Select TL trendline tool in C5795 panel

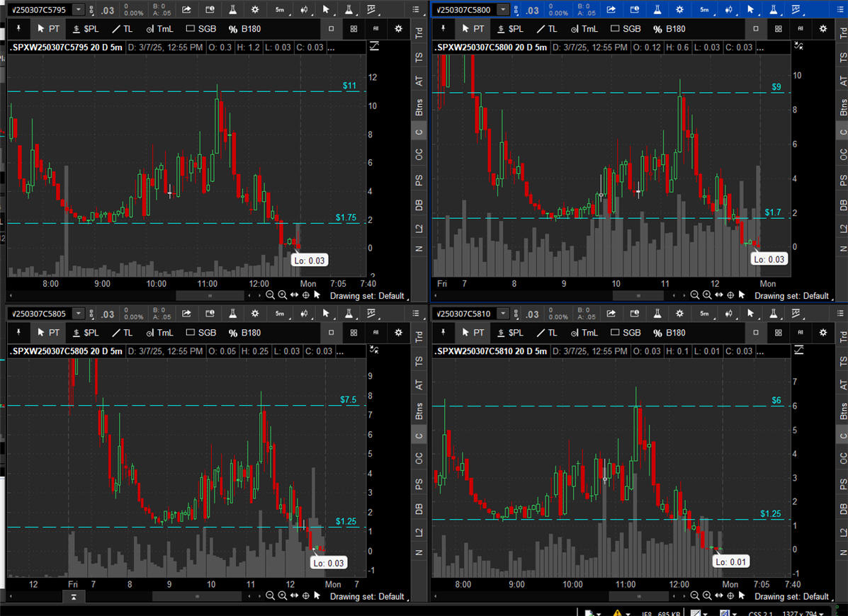[123, 28]
